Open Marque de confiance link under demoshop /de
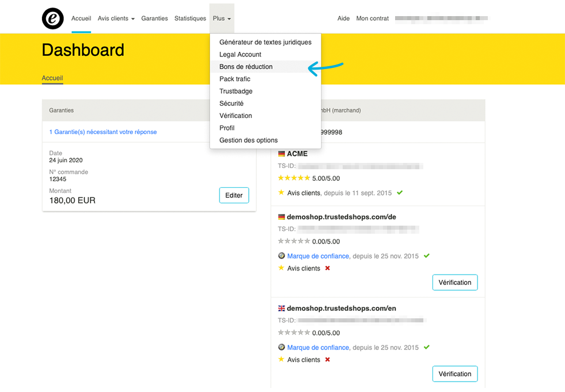Screen dimensions: 565x392 tap(318, 256)
